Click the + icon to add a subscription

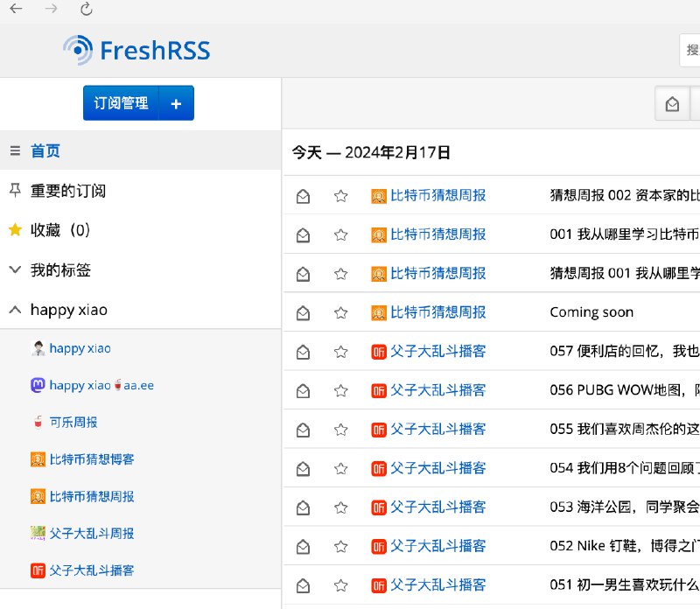pos(176,102)
